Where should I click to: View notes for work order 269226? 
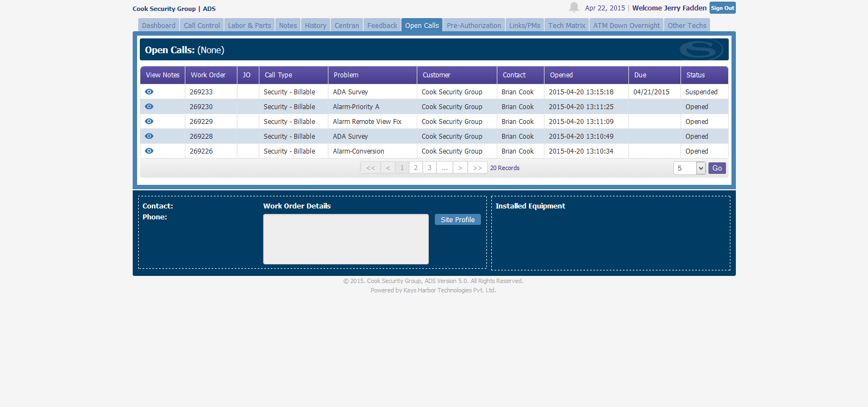(149, 151)
